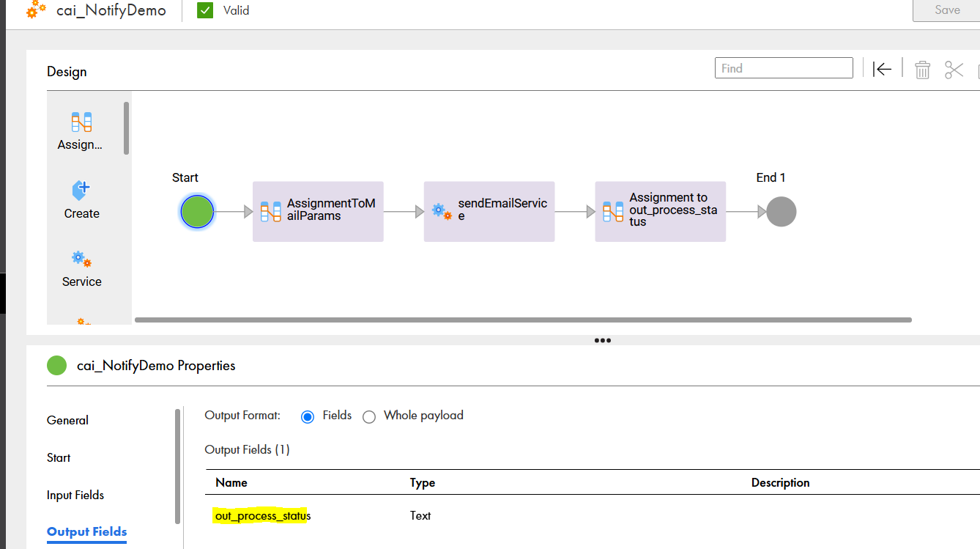Select the Service step icon in palette
This screenshot has height=549, width=980.
[81, 259]
